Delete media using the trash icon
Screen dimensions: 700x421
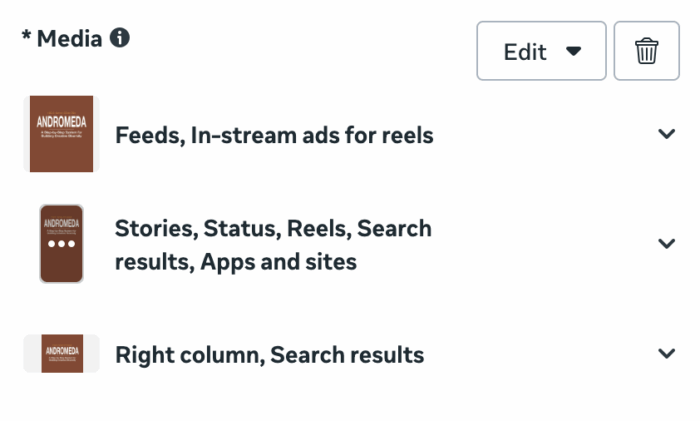pos(646,51)
